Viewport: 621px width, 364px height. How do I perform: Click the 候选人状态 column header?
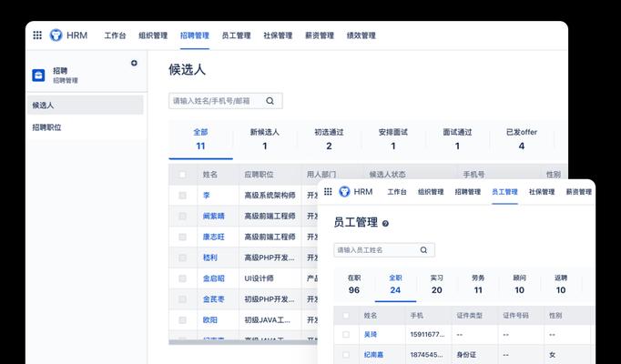coord(387,175)
